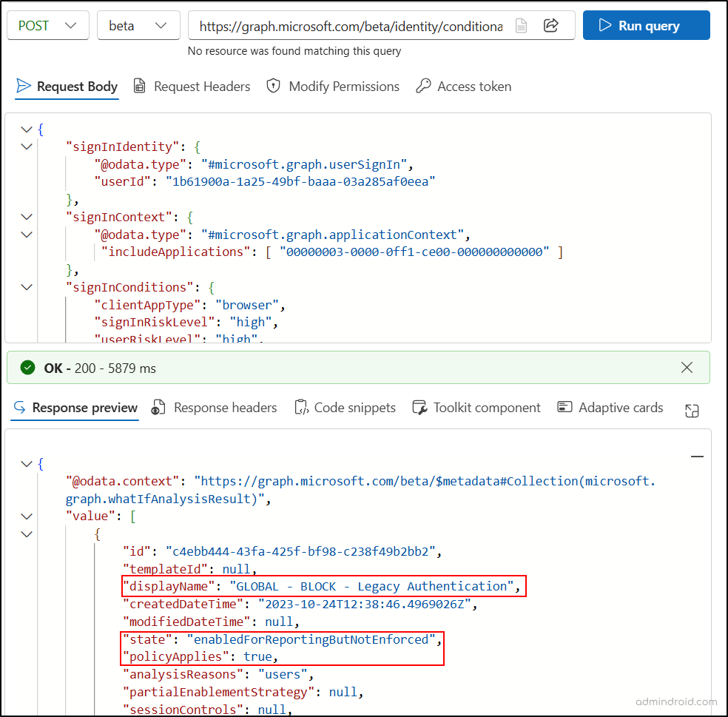The width and height of the screenshot is (728, 717).
Task: Click the includeApplications GUID value
Action: click(414, 252)
